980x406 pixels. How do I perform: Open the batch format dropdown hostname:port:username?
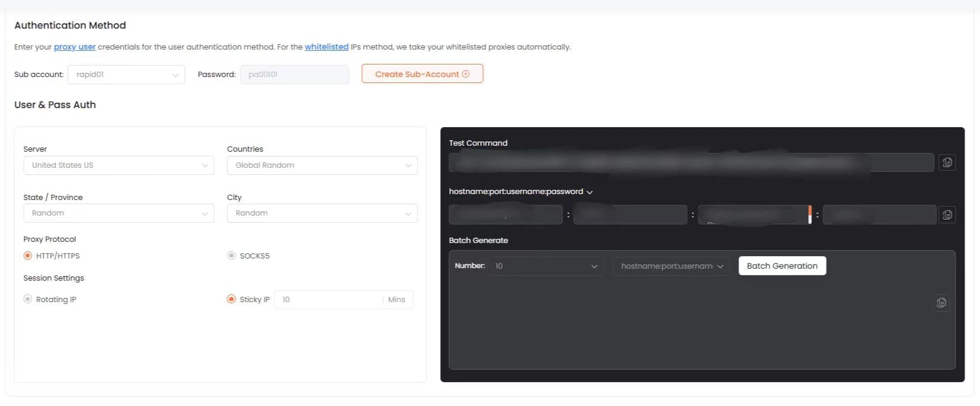[x=671, y=266]
